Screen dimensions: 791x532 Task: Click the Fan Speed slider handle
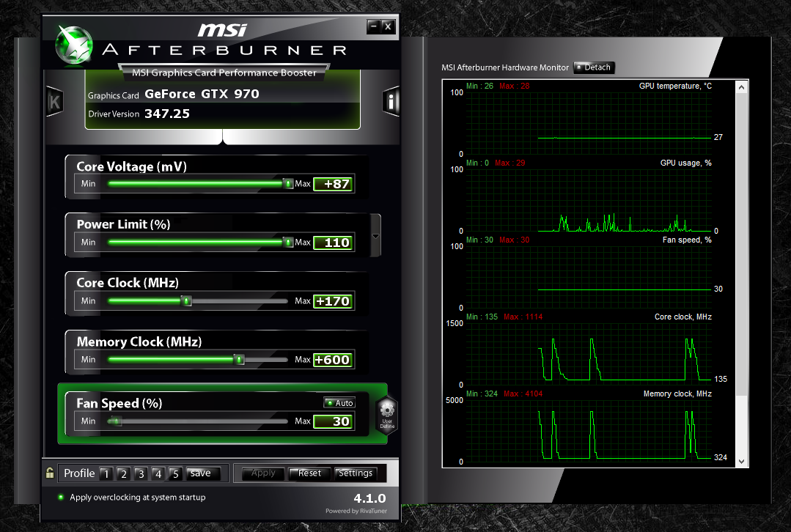click(x=116, y=421)
